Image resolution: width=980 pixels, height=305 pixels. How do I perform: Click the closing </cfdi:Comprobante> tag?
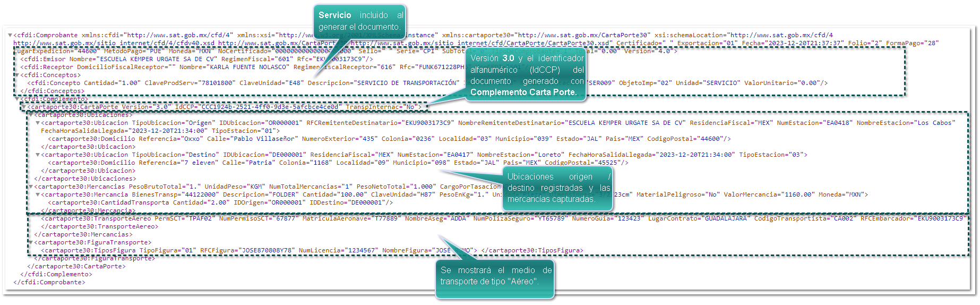[49, 282]
